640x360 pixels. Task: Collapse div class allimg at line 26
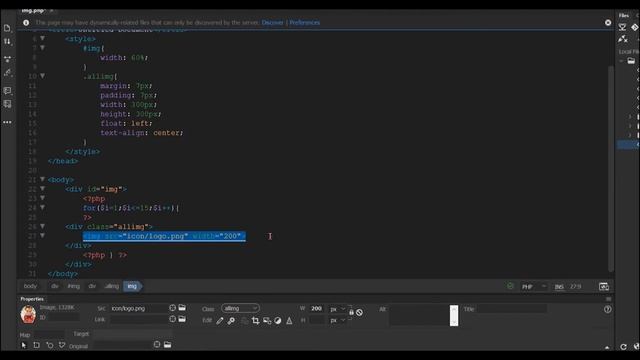42,226
